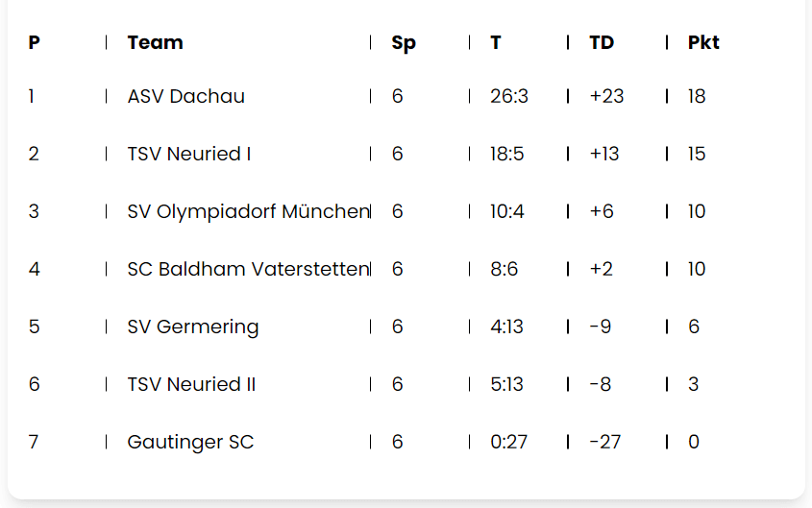
Task: Click the Sp column header
Action: (404, 43)
